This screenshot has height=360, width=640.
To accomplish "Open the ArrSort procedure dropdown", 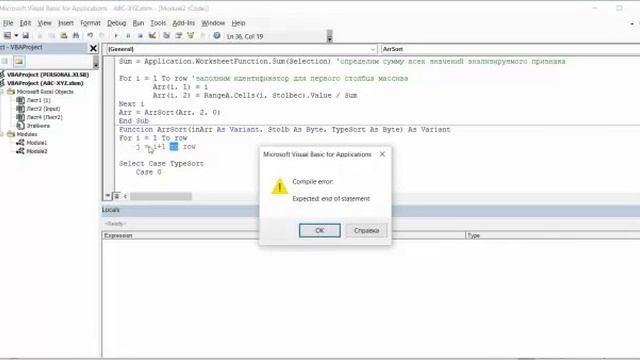I will (x=510, y=49).
